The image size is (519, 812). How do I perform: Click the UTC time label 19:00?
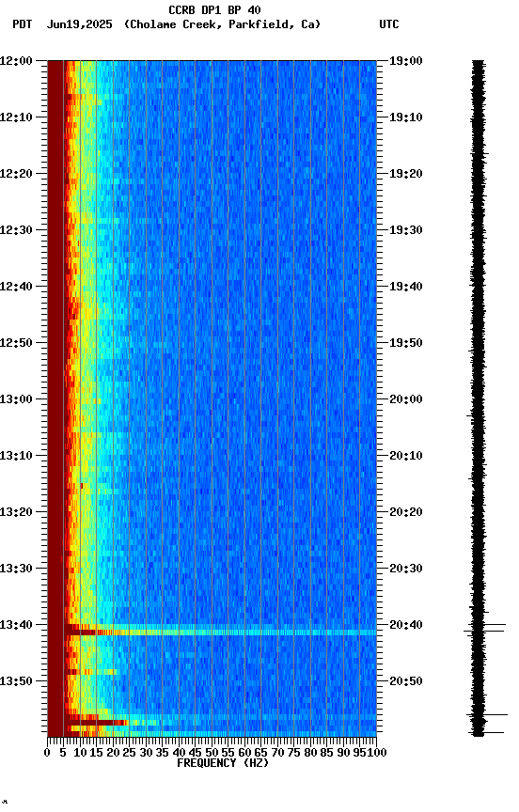pos(406,60)
